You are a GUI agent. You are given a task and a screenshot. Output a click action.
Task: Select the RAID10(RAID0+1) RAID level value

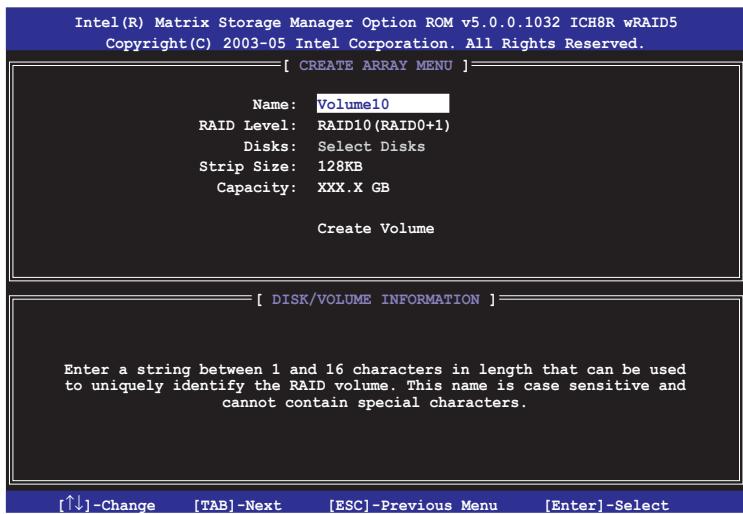384,126
